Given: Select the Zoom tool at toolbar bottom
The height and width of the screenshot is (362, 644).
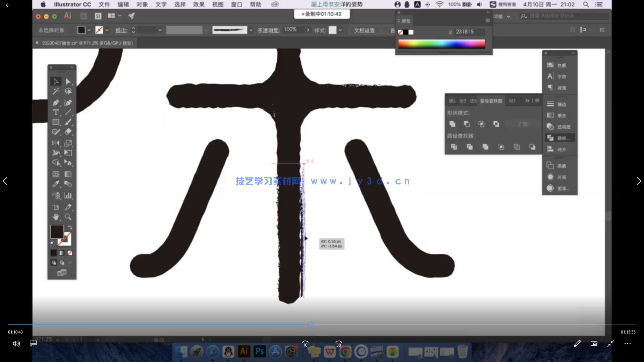Looking at the screenshot, I should [x=68, y=217].
